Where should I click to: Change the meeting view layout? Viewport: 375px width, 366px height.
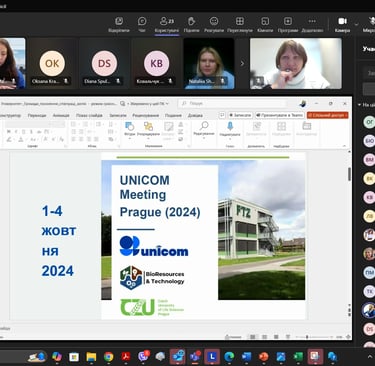tap(240, 24)
